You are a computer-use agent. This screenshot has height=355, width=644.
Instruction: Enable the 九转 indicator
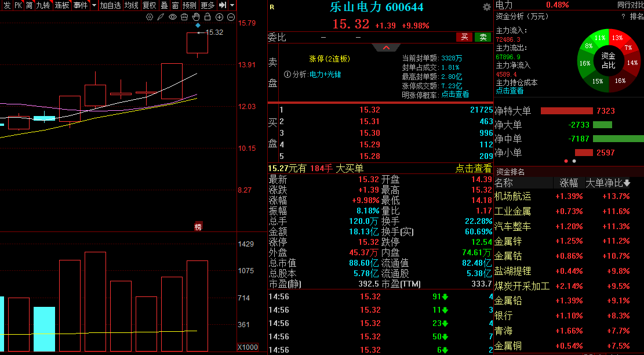pos(43,5)
